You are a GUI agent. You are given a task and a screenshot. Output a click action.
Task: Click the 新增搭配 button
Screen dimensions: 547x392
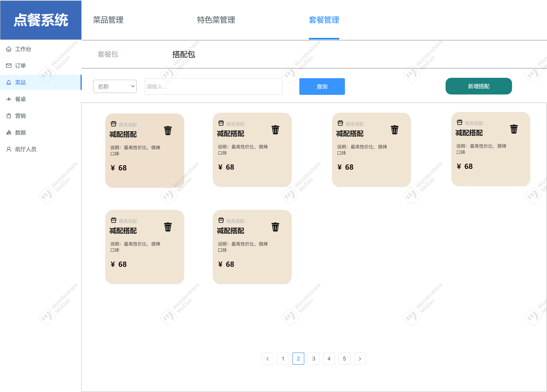pyautogui.click(x=479, y=86)
